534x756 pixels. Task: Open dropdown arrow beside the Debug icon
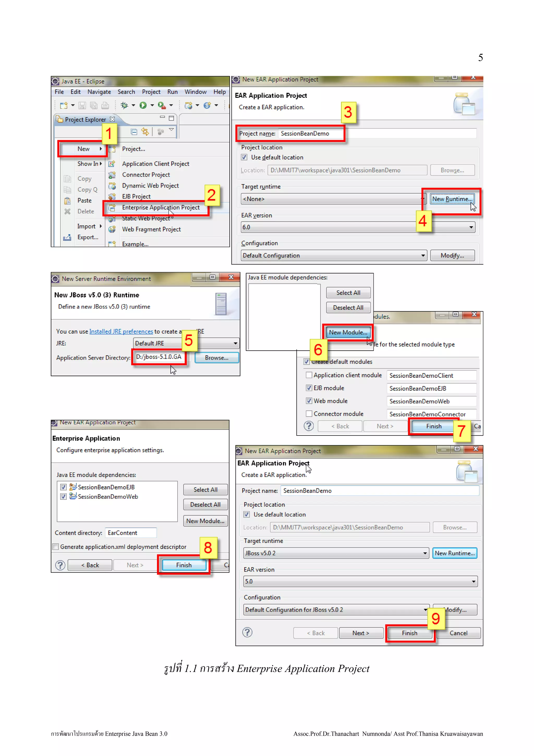tap(133, 105)
